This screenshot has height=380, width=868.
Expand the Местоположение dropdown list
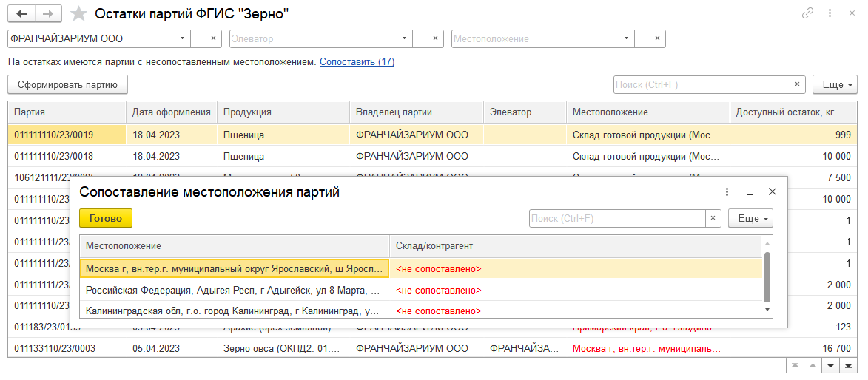(626, 39)
